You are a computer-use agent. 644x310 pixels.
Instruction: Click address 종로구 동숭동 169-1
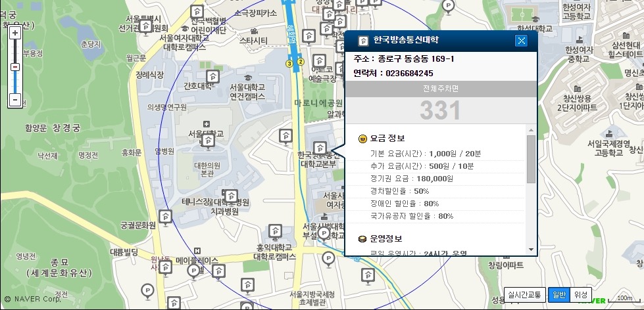click(416, 59)
